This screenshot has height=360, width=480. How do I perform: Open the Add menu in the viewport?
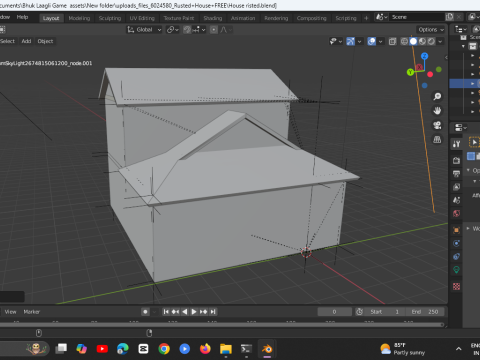pos(26,41)
